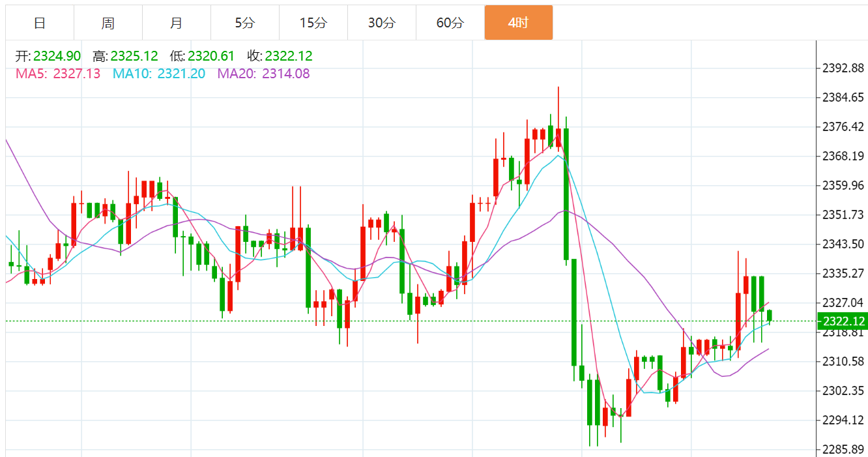Click the 2392.88 price axis label
The image size is (868, 457).
coord(843,68)
